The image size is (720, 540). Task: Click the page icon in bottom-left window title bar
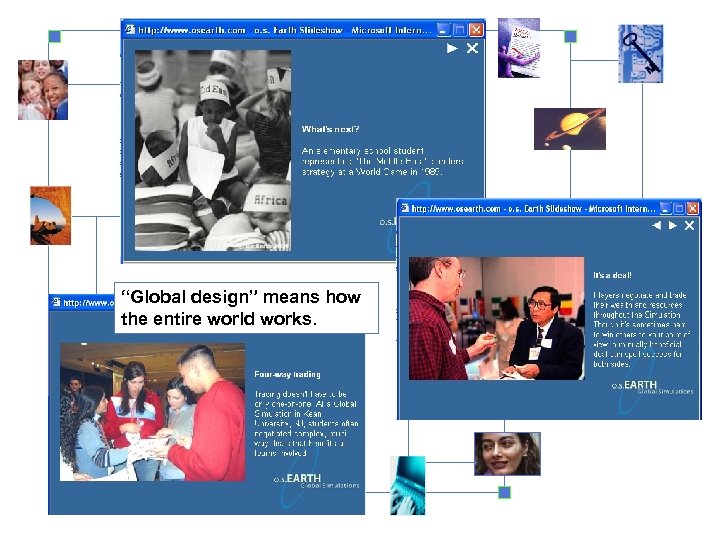[x=56, y=302]
